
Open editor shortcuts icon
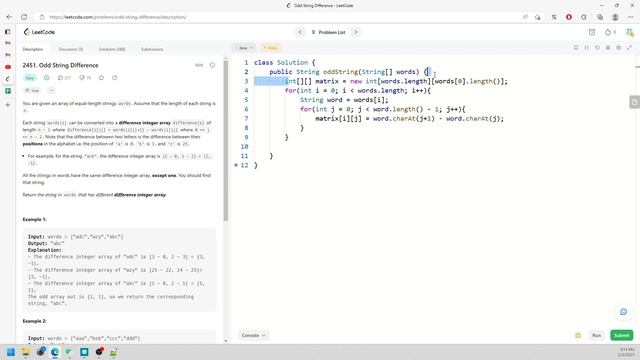[608, 48]
